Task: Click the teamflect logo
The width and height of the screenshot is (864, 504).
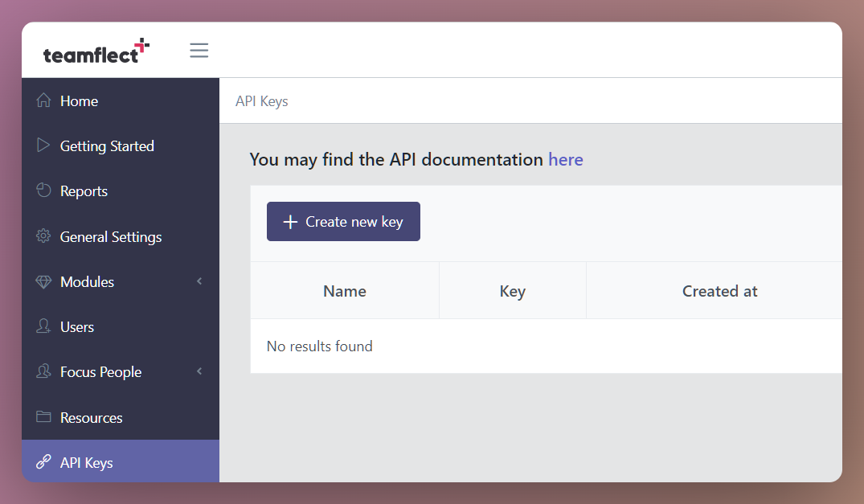Action: [x=96, y=49]
